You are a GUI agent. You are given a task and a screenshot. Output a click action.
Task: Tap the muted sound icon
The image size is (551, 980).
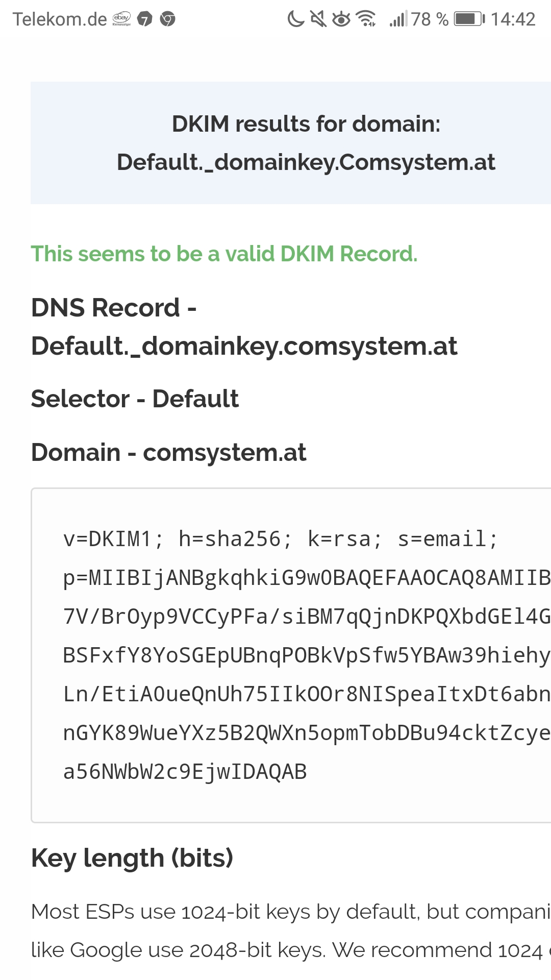click(318, 19)
